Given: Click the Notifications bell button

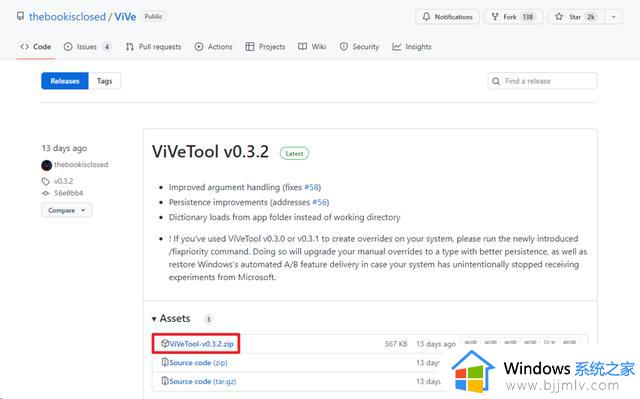Looking at the screenshot, I should pos(447,17).
